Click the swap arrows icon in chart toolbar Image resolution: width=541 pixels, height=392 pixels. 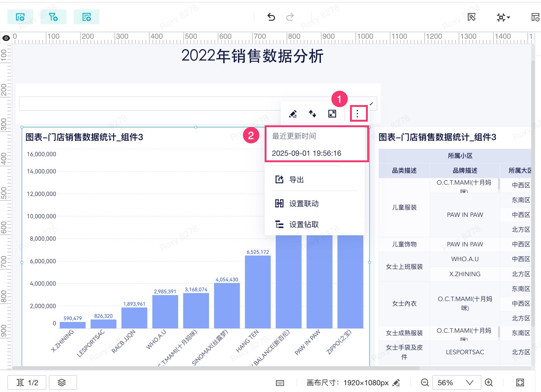(x=313, y=114)
